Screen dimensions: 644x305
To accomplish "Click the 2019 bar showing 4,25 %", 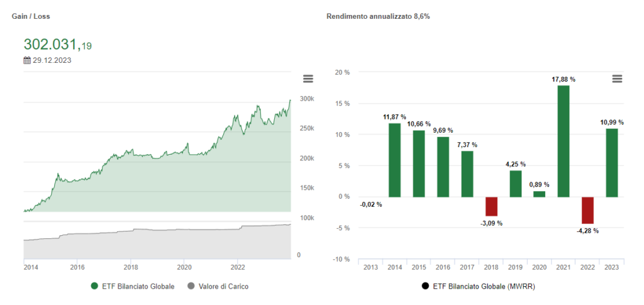I will tap(515, 184).
